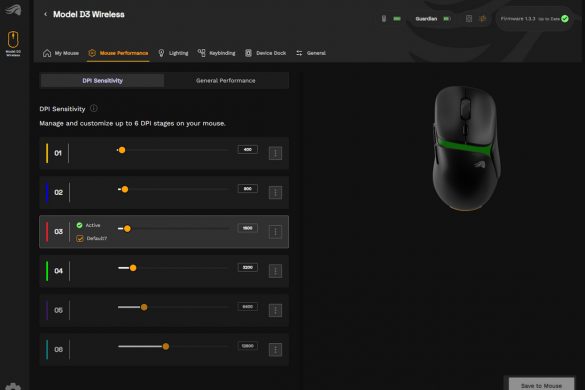Select the stage 01 yellow color bar

click(x=47, y=153)
